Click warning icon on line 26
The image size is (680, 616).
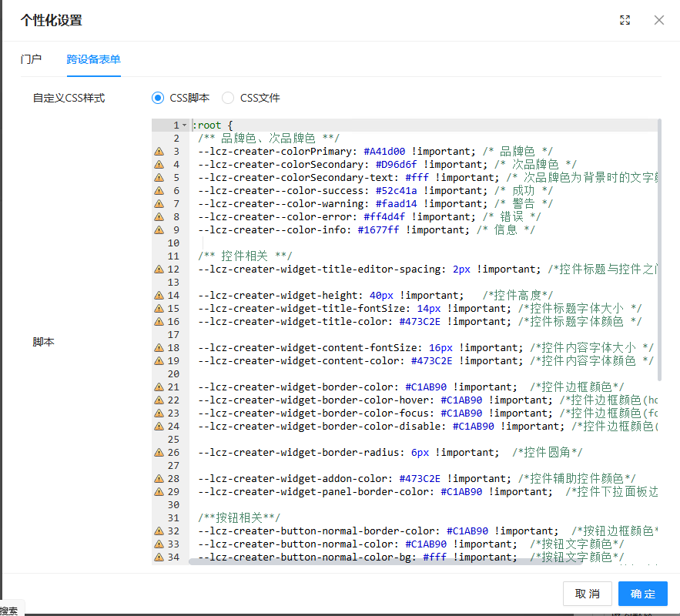(159, 453)
